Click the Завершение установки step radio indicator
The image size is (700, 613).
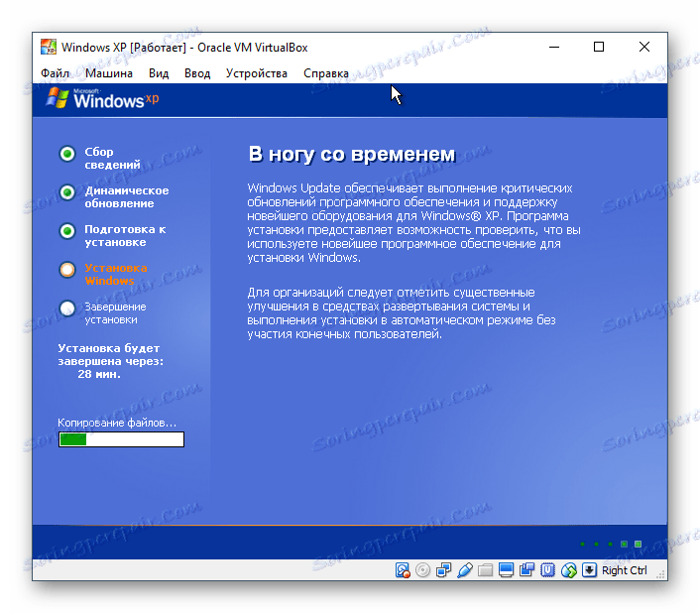point(67,308)
